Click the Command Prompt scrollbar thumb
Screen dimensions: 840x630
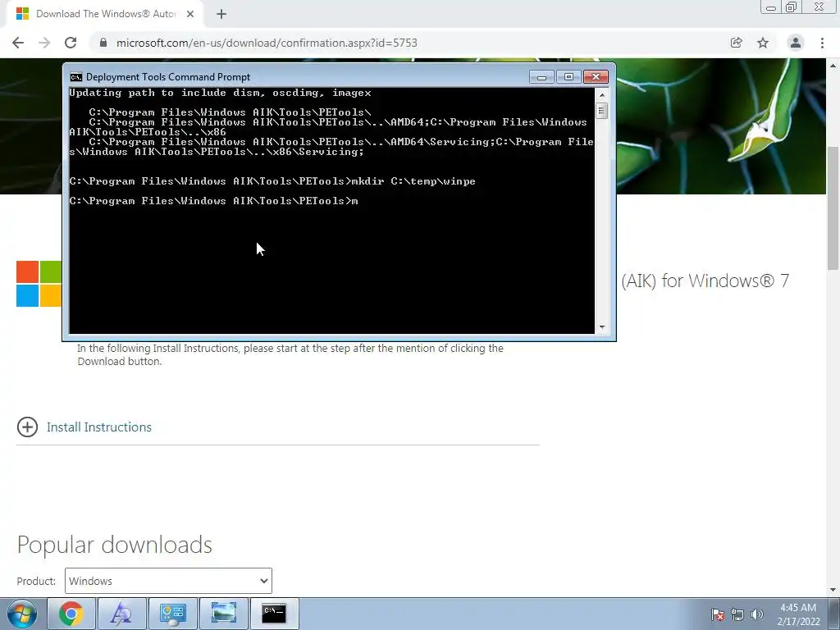pos(601,111)
